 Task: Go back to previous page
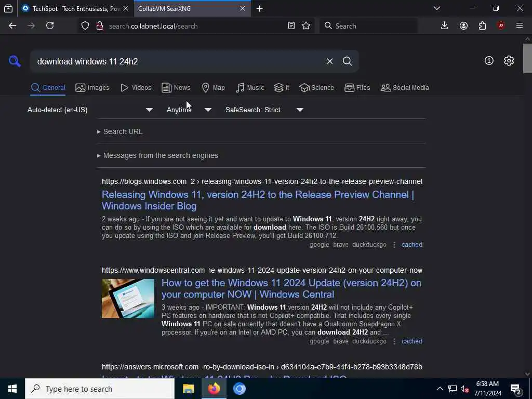[12, 26]
